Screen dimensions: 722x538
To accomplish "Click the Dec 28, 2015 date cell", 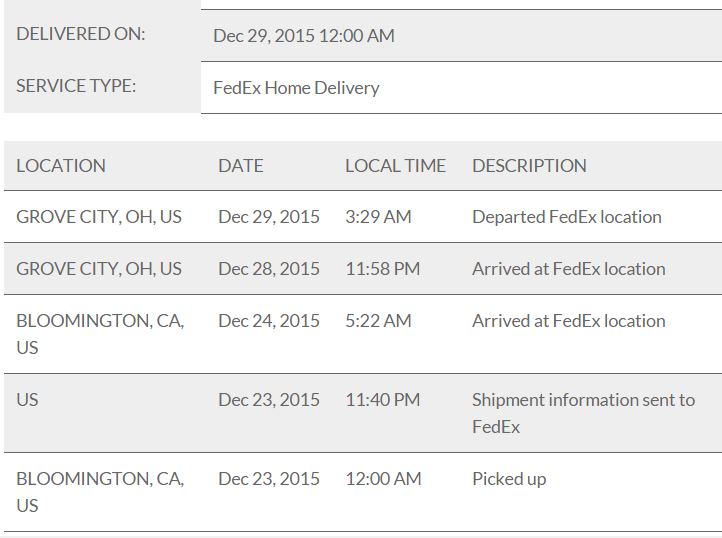I will coord(269,268).
